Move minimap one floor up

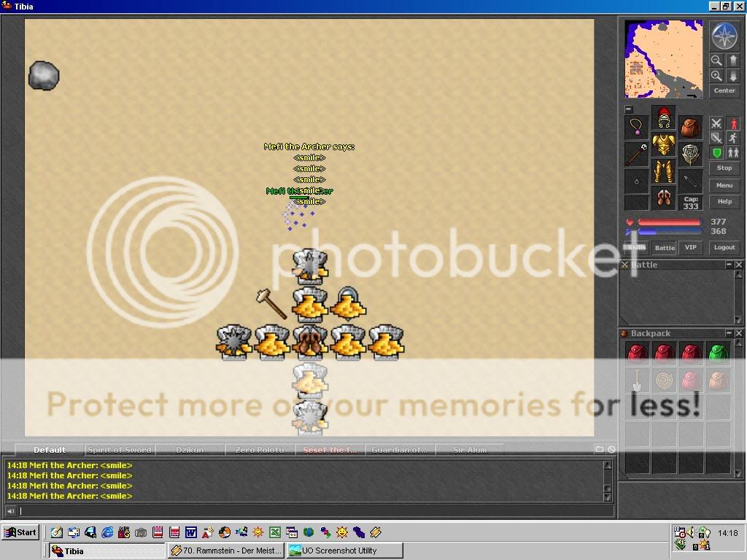pyautogui.click(x=732, y=61)
